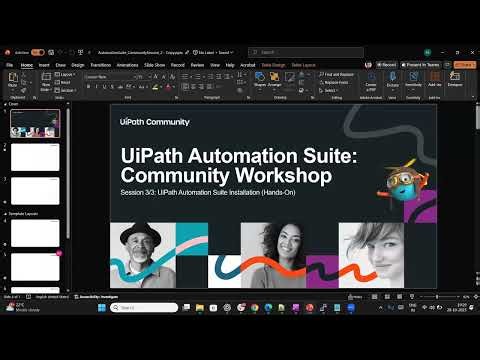
Task: Open File Explorer from the taskbar
Action: tap(200, 307)
